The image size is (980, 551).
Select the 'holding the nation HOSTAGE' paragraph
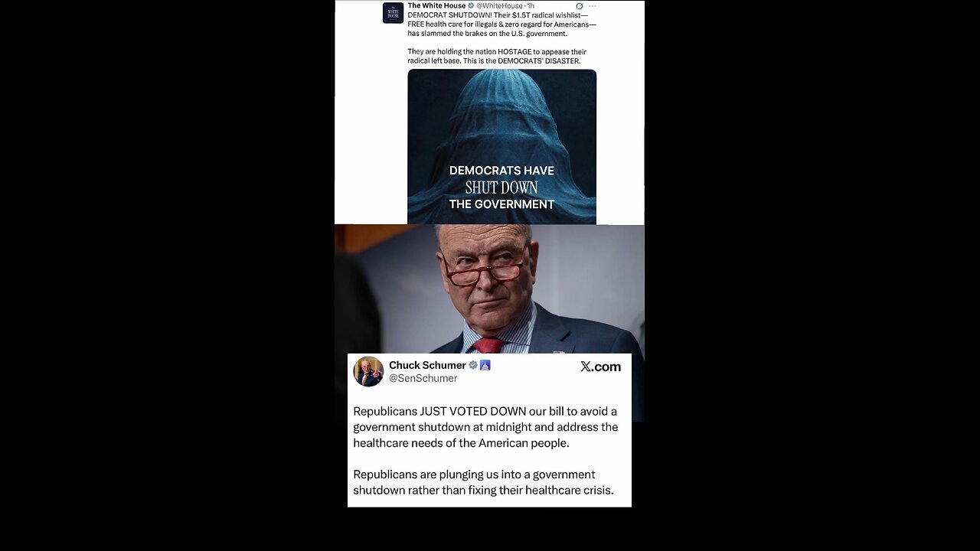pos(497,57)
